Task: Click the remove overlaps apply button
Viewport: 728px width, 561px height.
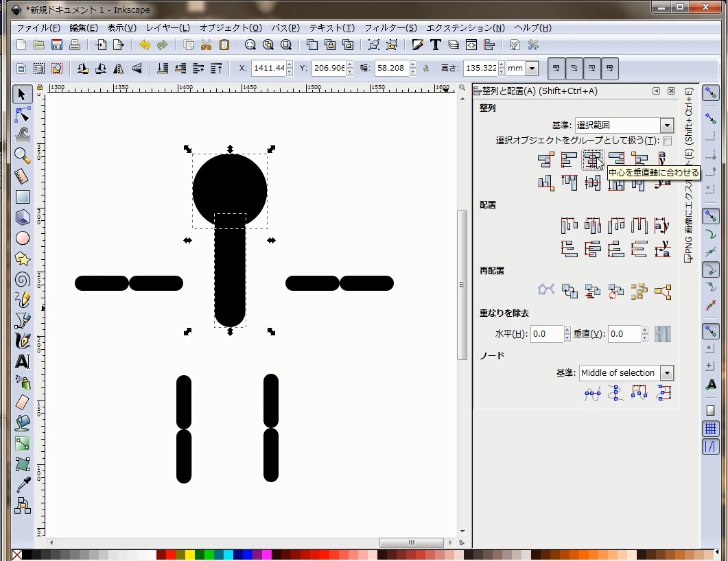Action: [662, 334]
